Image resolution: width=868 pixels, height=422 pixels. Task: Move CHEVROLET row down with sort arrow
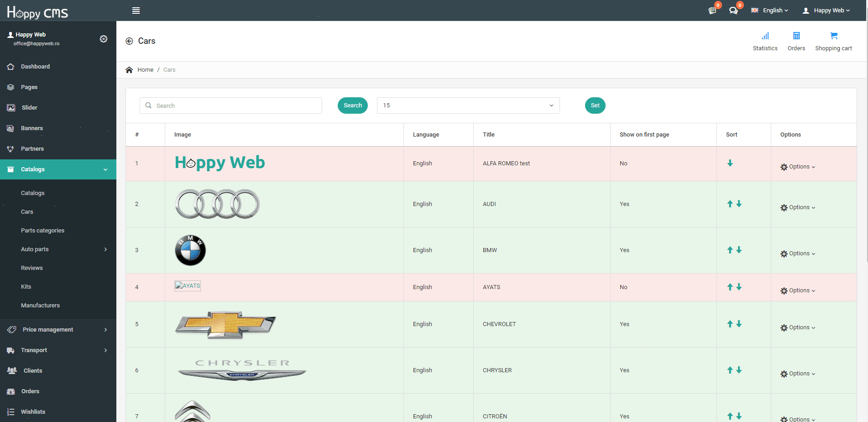coord(739,324)
